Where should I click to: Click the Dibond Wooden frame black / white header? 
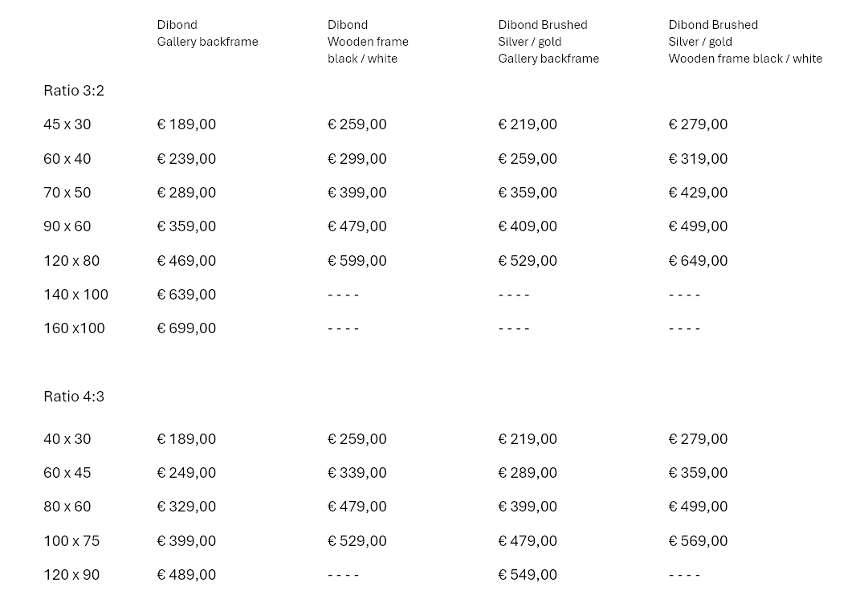368,42
